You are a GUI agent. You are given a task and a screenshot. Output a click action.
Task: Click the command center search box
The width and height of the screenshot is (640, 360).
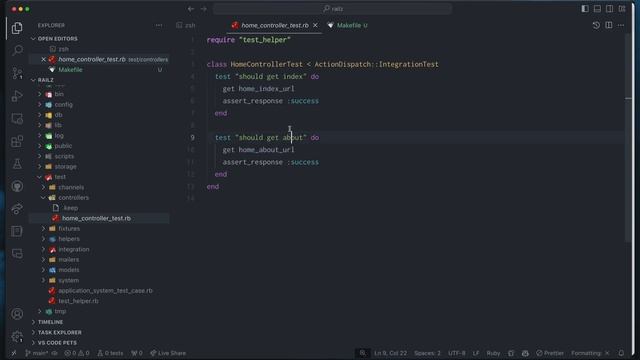click(x=332, y=9)
